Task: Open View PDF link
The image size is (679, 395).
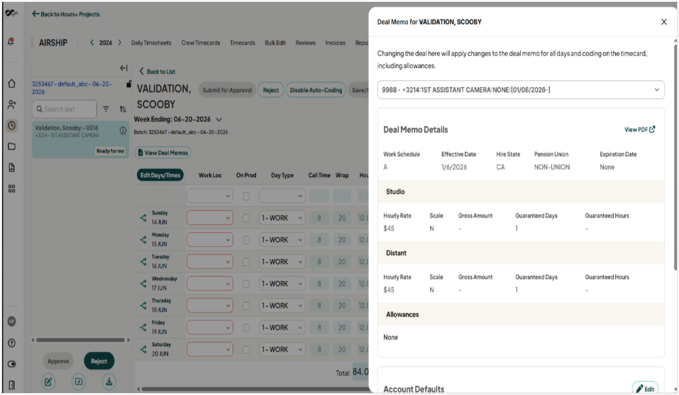Action: [x=640, y=130]
